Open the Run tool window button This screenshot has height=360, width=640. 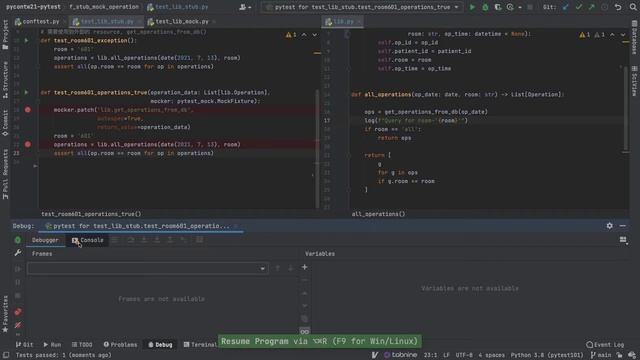(x=52, y=344)
